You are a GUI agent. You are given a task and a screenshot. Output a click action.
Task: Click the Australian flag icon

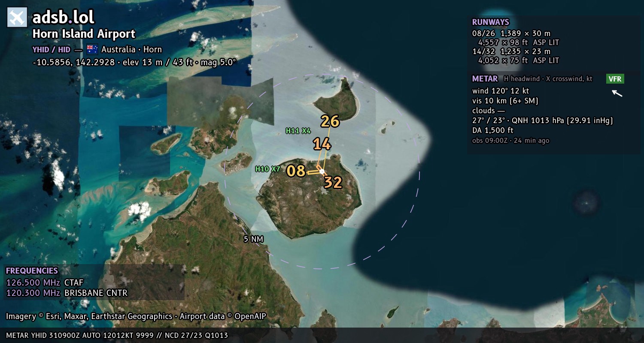(92, 49)
